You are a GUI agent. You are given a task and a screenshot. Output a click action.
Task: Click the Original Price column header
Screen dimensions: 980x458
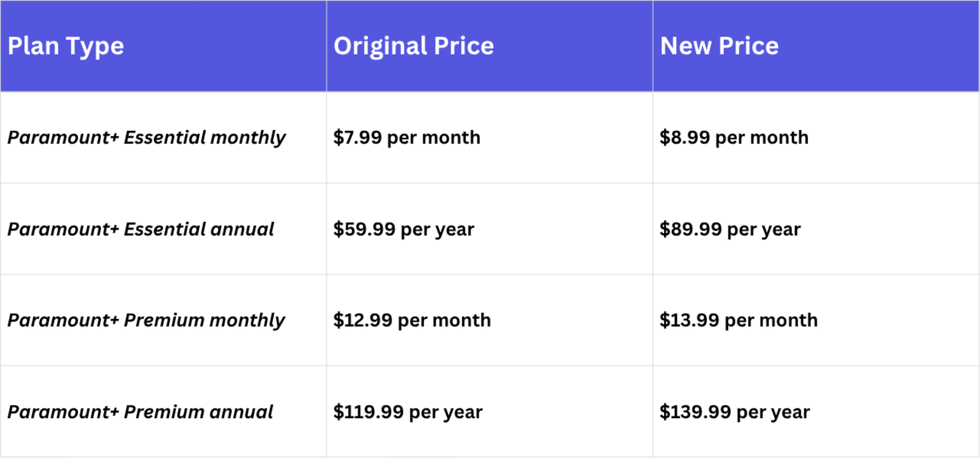[x=413, y=46]
